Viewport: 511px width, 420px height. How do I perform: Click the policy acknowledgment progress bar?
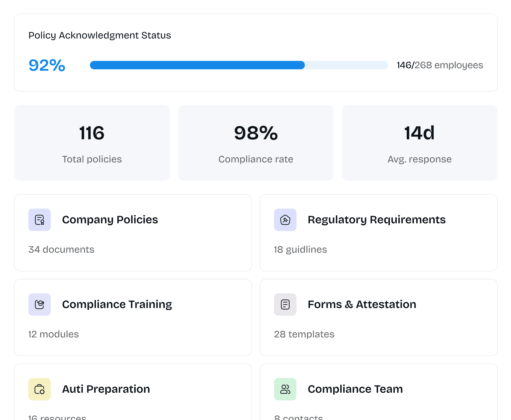pos(238,65)
